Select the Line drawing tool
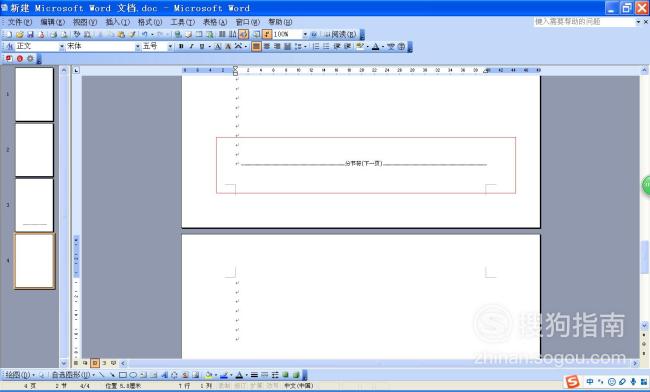This screenshot has width=650, height=392. coord(102,375)
